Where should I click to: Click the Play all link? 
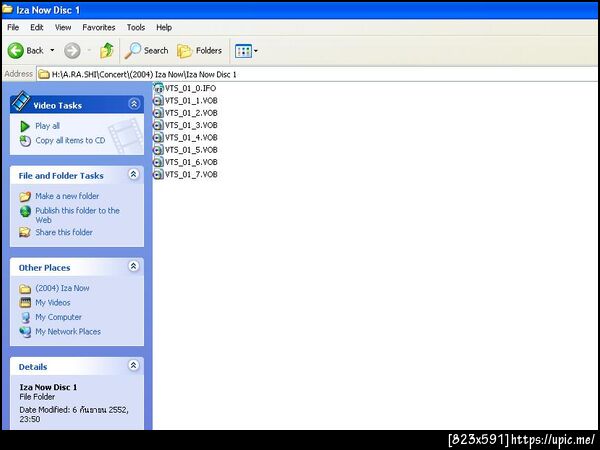point(47,126)
